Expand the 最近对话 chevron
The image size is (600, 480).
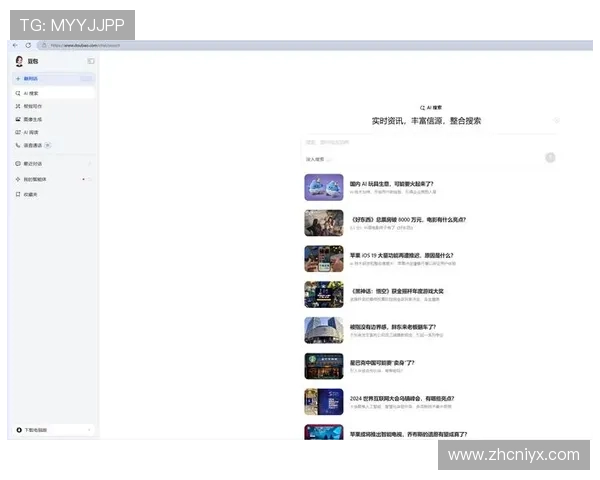[90, 163]
